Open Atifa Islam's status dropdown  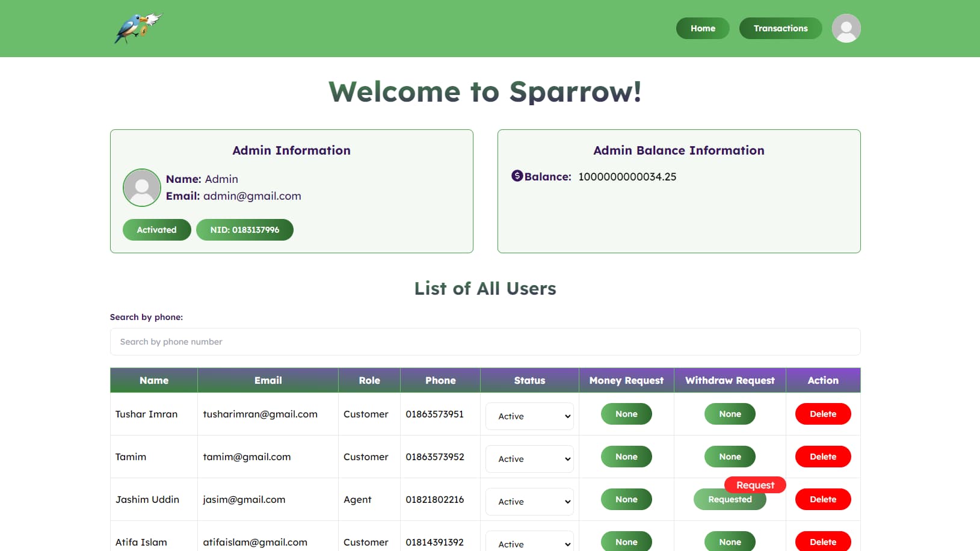(529, 543)
